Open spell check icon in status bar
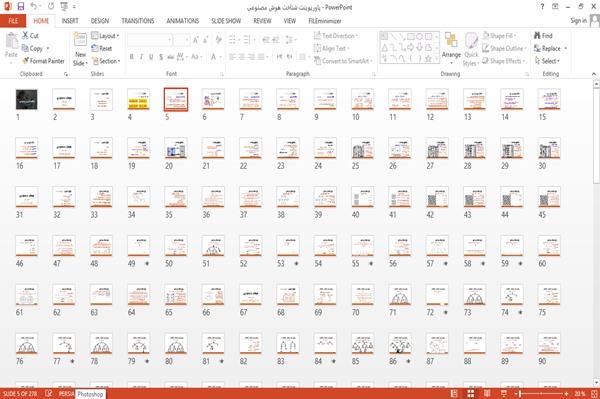 [x=49, y=394]
